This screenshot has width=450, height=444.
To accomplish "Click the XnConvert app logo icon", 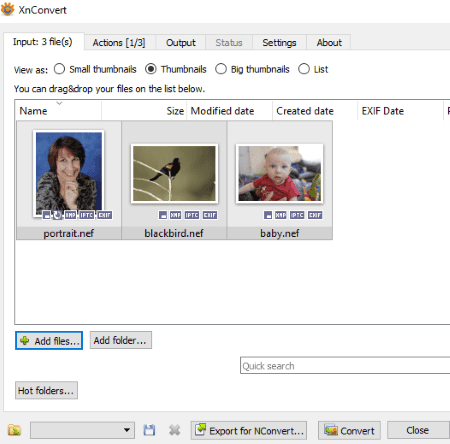I will click(x=7, y=9).
